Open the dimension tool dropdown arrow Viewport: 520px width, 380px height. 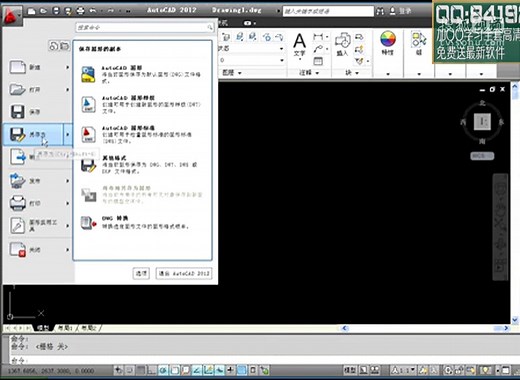click(x=327, y=37)
